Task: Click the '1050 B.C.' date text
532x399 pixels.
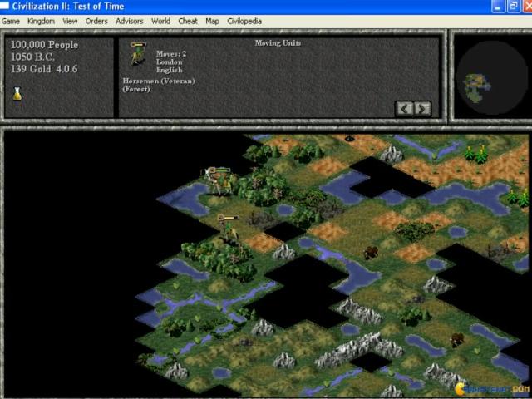Action: (x=32, y=57)
